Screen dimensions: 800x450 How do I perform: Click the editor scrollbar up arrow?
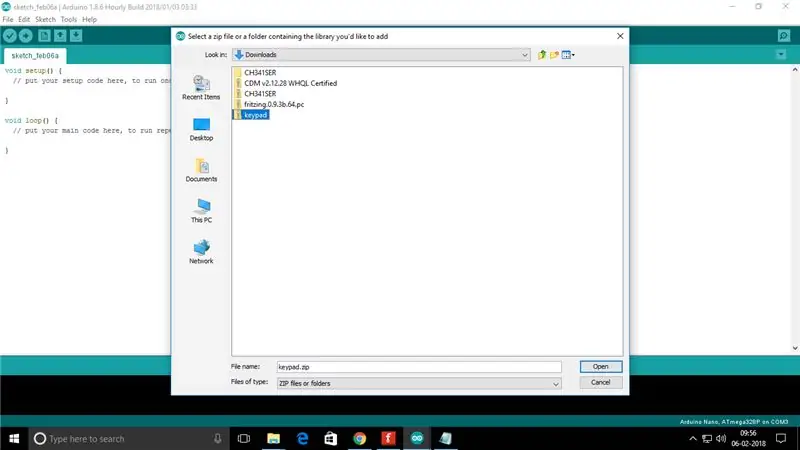click(795, 70)
